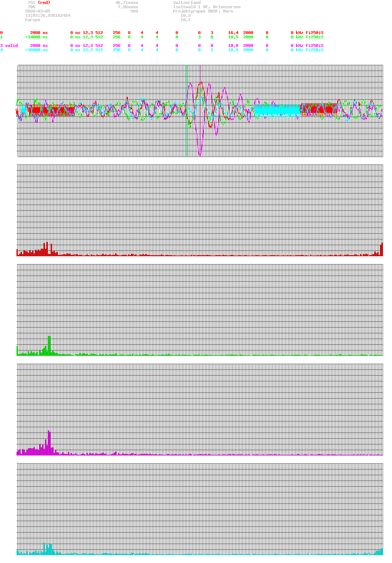This screenshot has width=392, height=563.
Task: Click the green spectrum peak bar
Action: coord(49,345)
